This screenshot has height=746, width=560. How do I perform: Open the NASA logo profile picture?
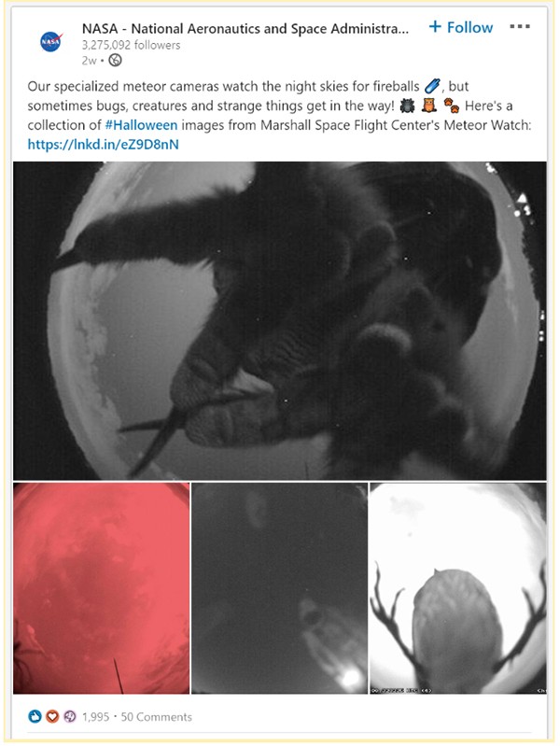click(x=51, y=42)
